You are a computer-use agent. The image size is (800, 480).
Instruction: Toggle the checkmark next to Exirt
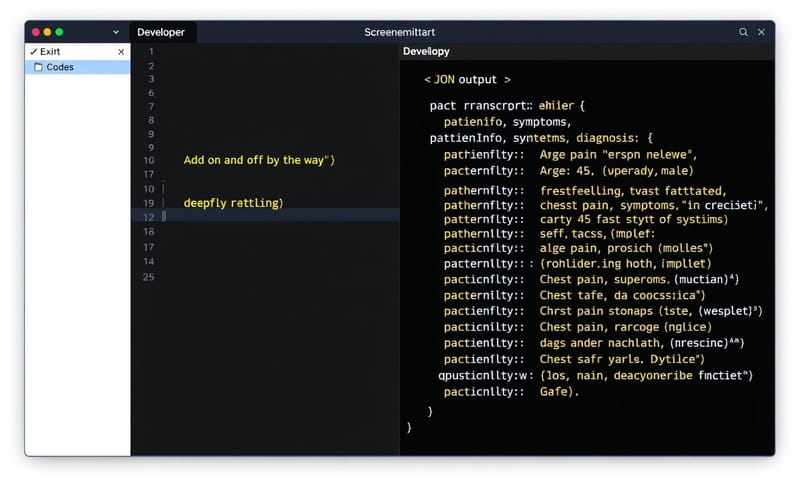[33, 51]
